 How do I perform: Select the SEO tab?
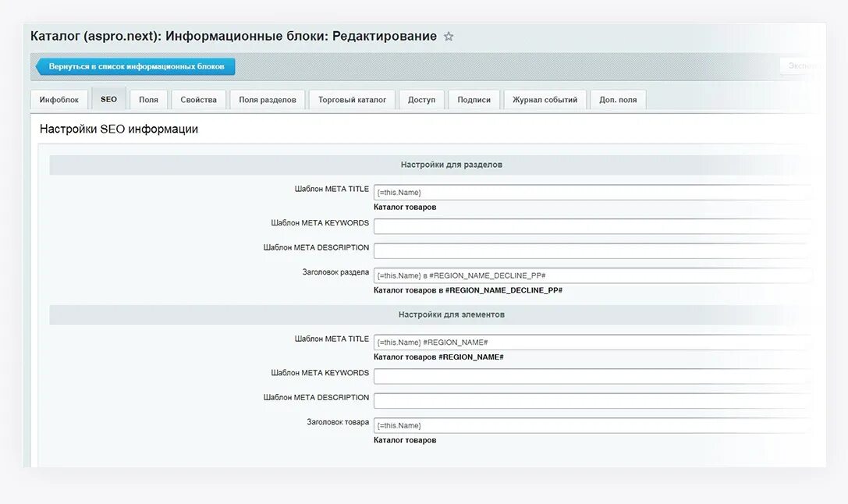pos(108,98)
